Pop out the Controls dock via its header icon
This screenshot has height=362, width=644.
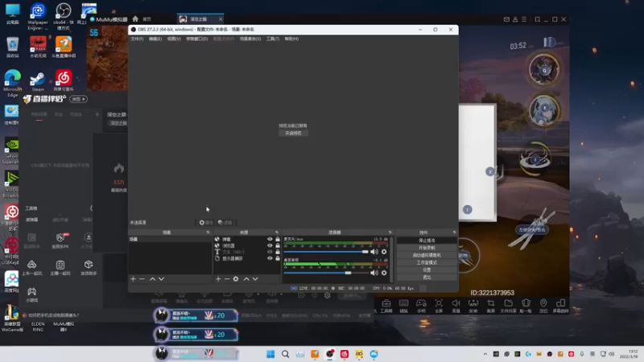tap(454, 232)
